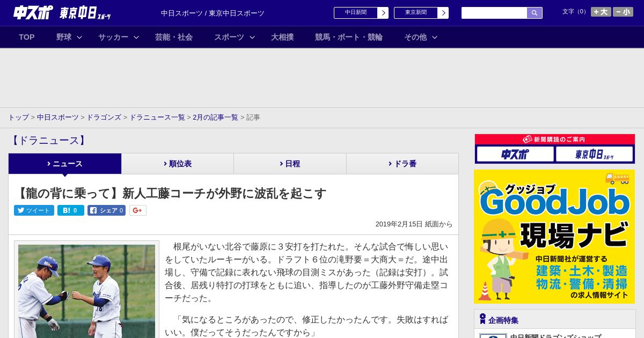Screen dimensions: 644x338
Task: Open the GoodJob 現場ナビ advertisement
Action: [x=554, y=237]
